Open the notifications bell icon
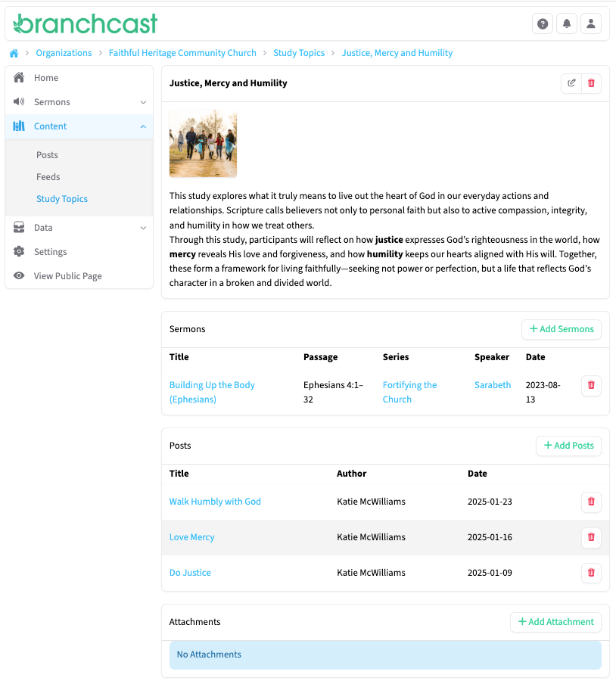This screenshot has height=684, width=616. [x=567, y=24]
